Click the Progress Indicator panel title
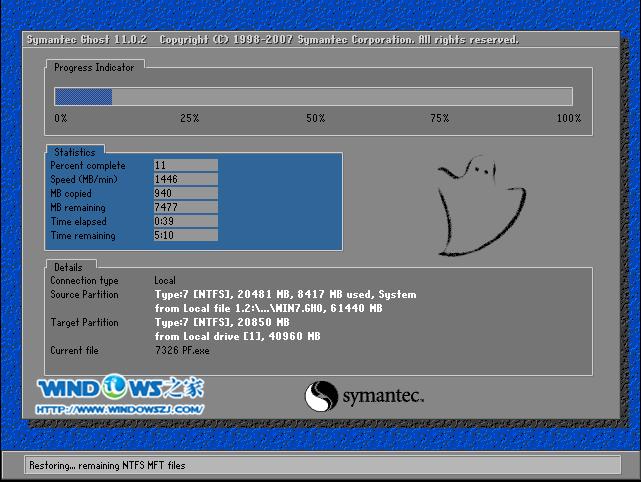Image resolution: width=641 pixels, height=482 pixels. 94,67
